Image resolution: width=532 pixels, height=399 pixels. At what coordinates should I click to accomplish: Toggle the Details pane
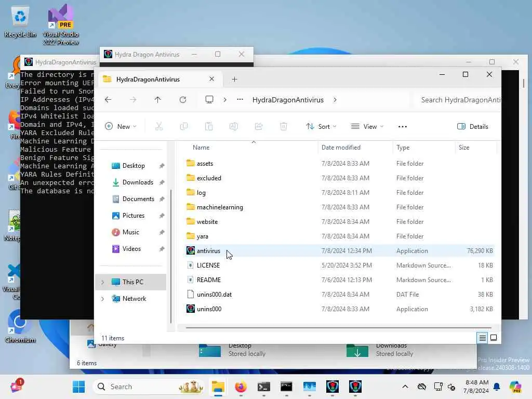473,127
